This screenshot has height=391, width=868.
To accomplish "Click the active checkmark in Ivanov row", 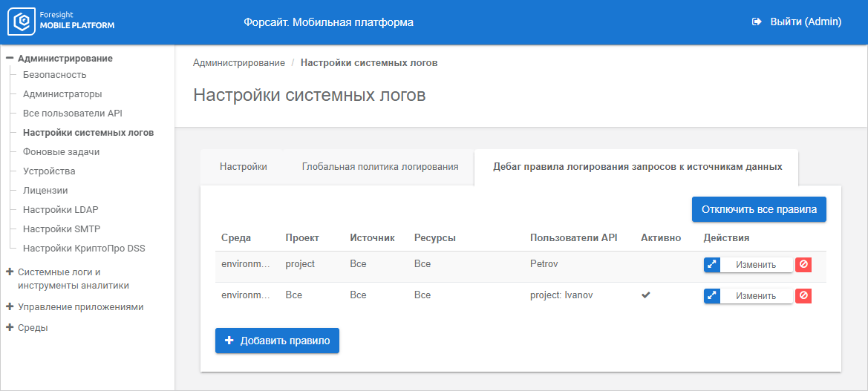I will (646, 295).
